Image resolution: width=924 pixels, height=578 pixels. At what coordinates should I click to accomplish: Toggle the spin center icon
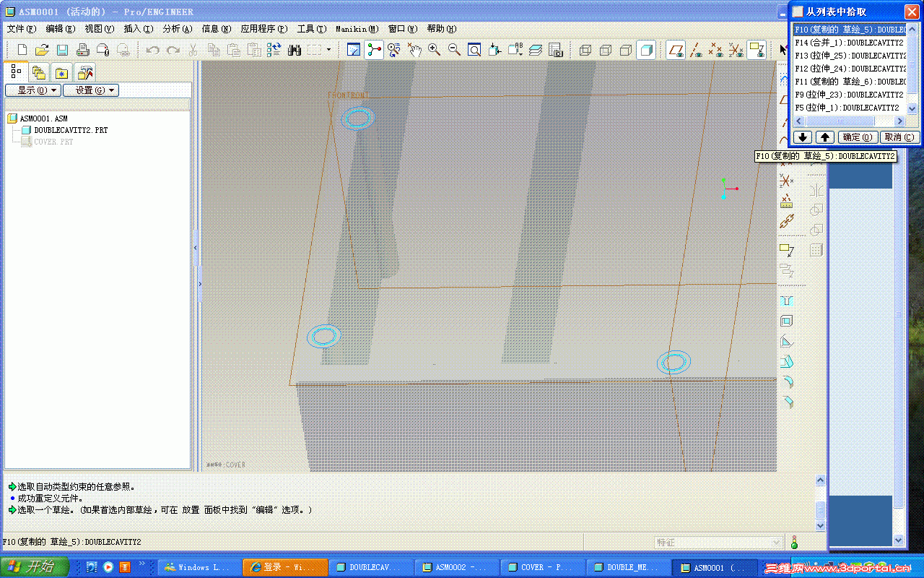coord(374,50)
